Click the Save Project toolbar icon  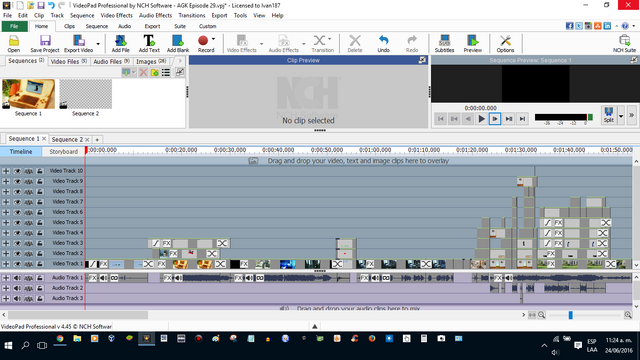point(45,44)
